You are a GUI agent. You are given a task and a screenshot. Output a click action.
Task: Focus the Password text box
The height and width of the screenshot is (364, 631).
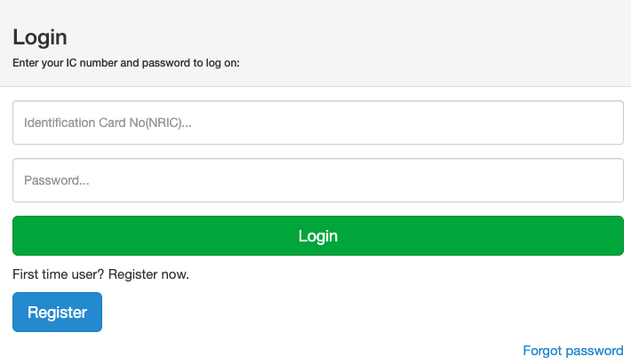[317, 180]
